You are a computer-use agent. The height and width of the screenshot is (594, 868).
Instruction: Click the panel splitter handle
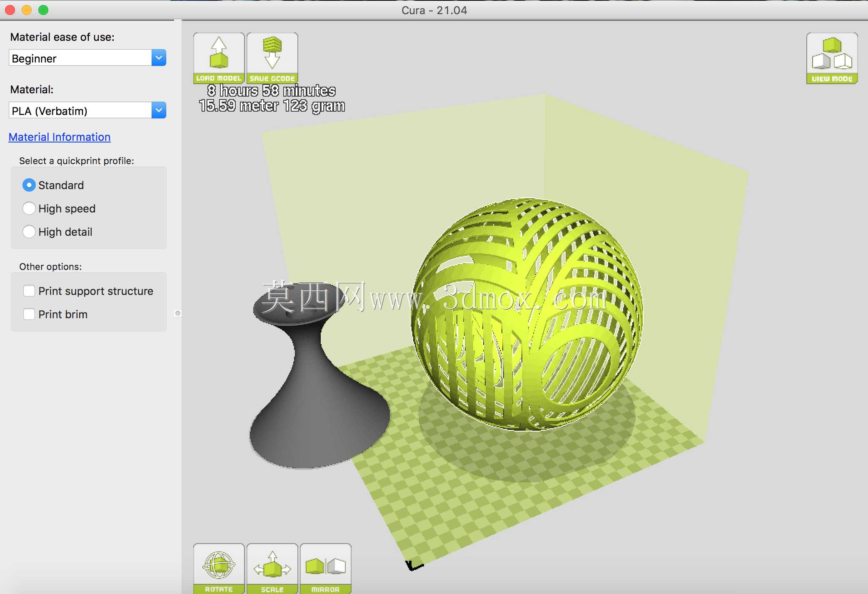coord(178,313)
